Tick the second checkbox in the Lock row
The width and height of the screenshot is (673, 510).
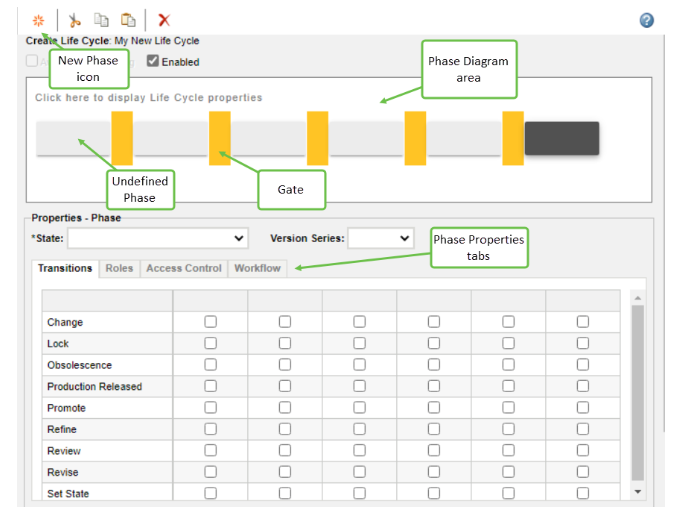[285, 343]
